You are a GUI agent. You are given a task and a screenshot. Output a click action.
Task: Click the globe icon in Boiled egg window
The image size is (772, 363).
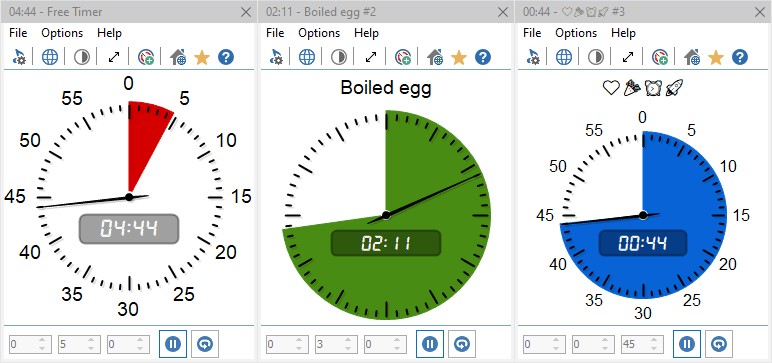307,57
